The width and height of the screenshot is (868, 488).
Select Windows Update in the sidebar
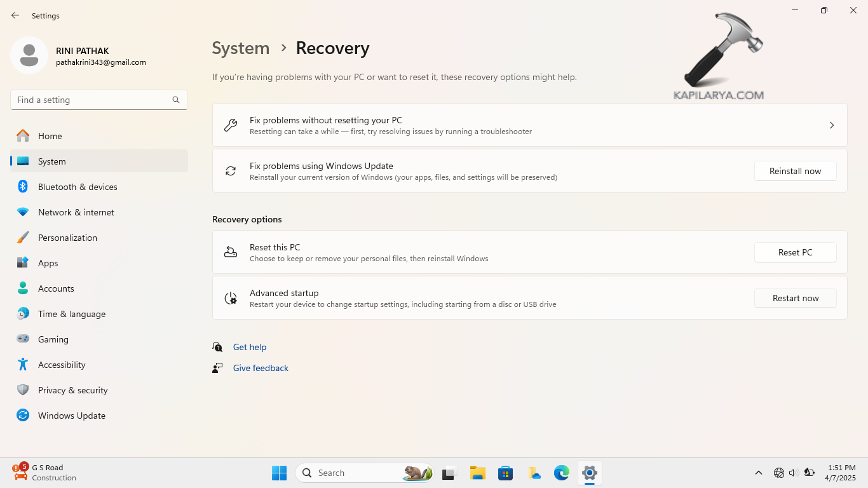[71, 416]
